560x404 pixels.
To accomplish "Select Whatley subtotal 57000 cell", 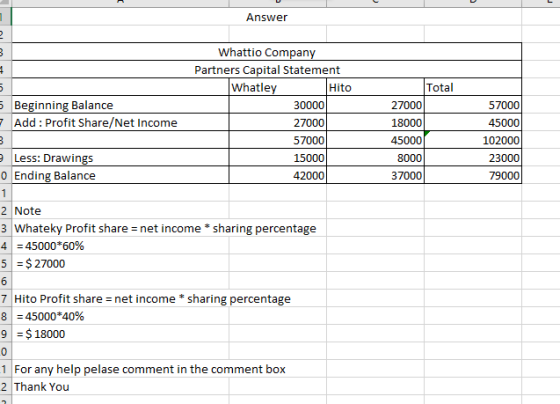I will (278, 140).
